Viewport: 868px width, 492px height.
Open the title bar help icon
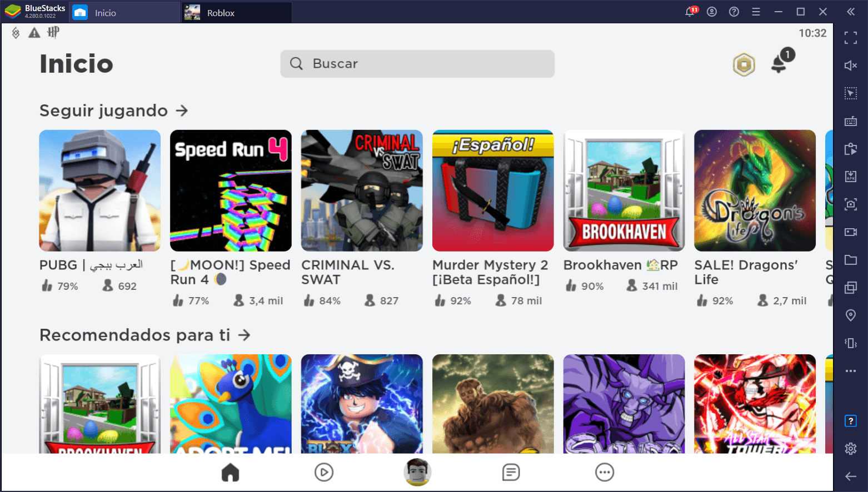coord(734,12)
